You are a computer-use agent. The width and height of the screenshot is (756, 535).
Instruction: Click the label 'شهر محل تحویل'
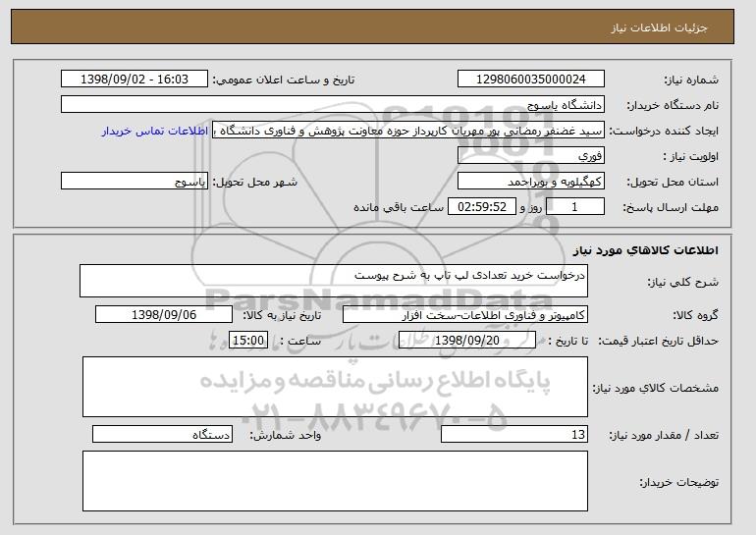pyautogui.click(x=255, y=183)
